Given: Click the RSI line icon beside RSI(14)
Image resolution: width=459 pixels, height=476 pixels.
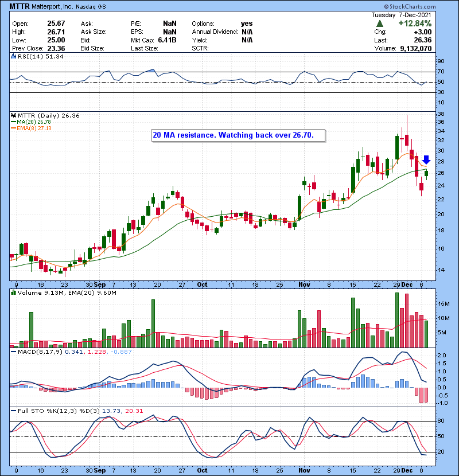Looking at the screenshot, I should (13, 56).
